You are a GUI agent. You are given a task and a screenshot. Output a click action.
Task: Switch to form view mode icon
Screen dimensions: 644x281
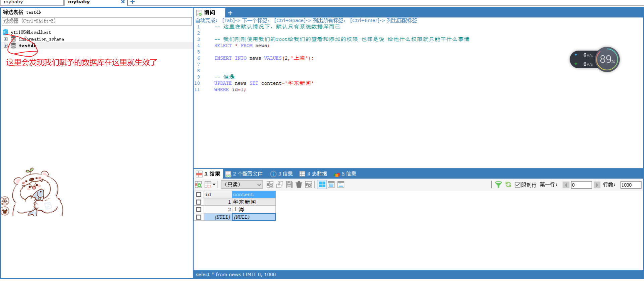click(x=331, y=185)
